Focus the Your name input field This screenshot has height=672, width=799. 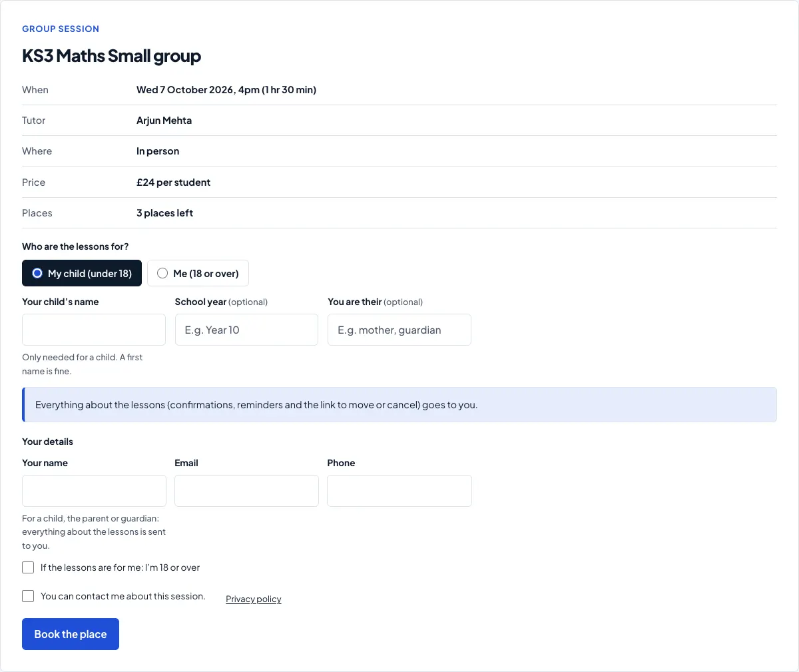[94, 491]
